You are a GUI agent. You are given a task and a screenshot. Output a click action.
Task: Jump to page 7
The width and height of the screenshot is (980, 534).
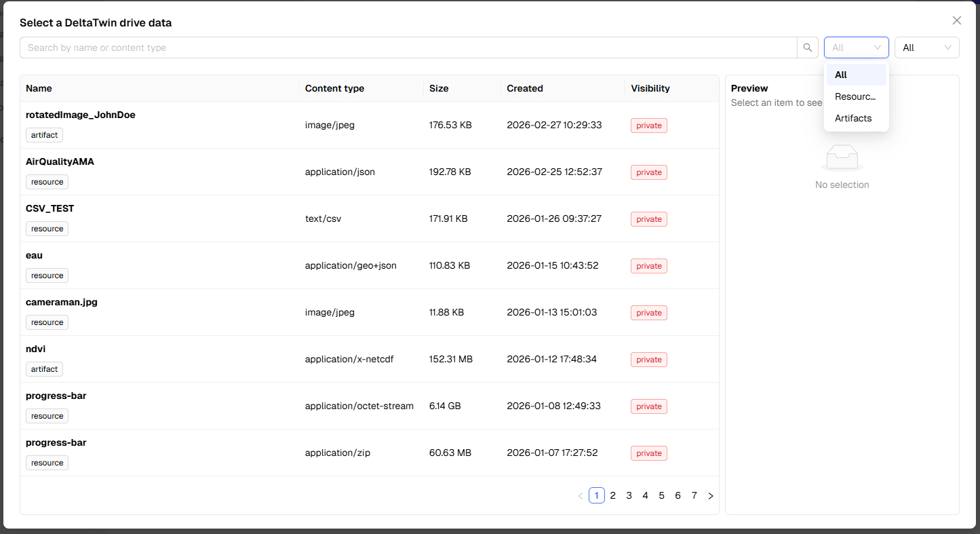694,496
